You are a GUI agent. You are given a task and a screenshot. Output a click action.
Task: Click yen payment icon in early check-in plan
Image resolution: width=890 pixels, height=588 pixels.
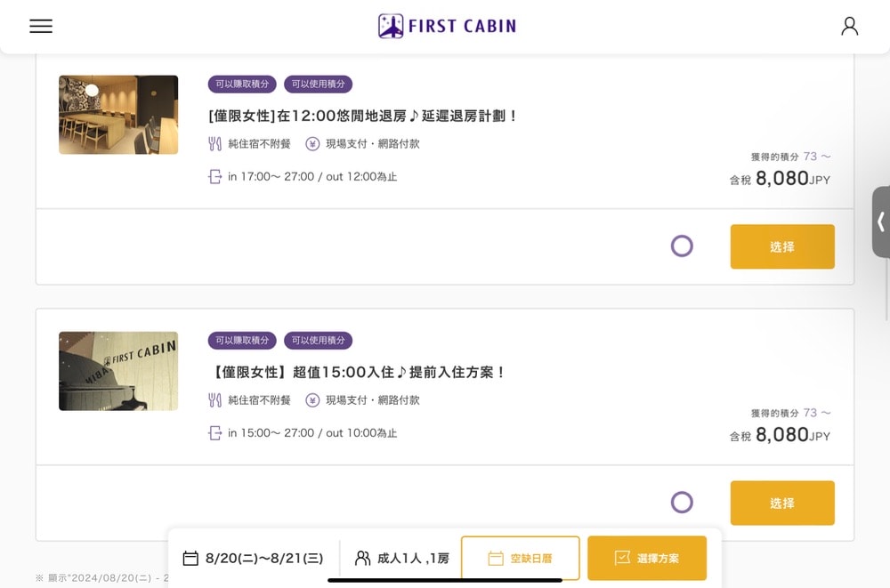[x=312, y=400]
